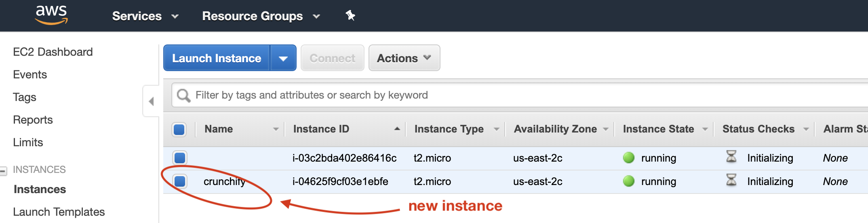Open Launch Templates in the sidebar
This screenshot has width=868, height=223.
[x=59, y=212]
